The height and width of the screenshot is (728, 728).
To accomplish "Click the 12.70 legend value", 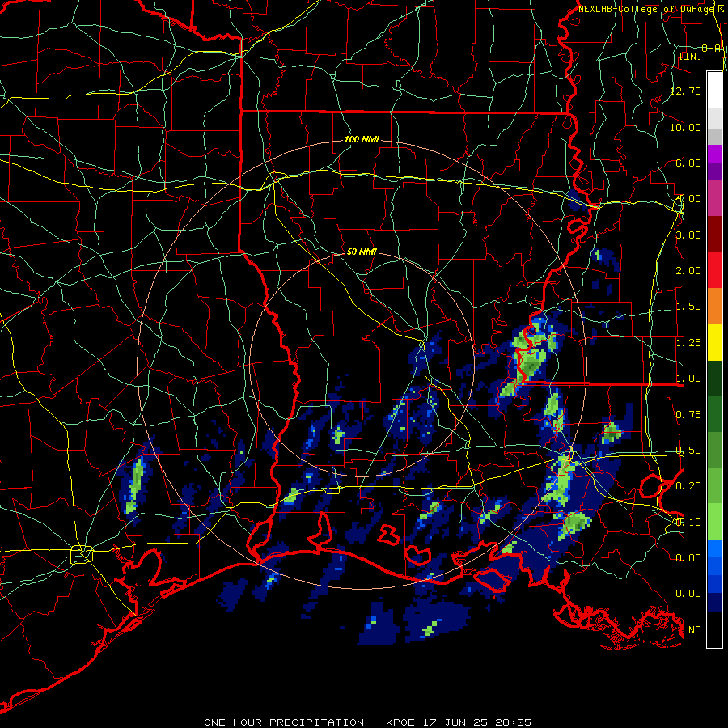I will tap(686, 91).
